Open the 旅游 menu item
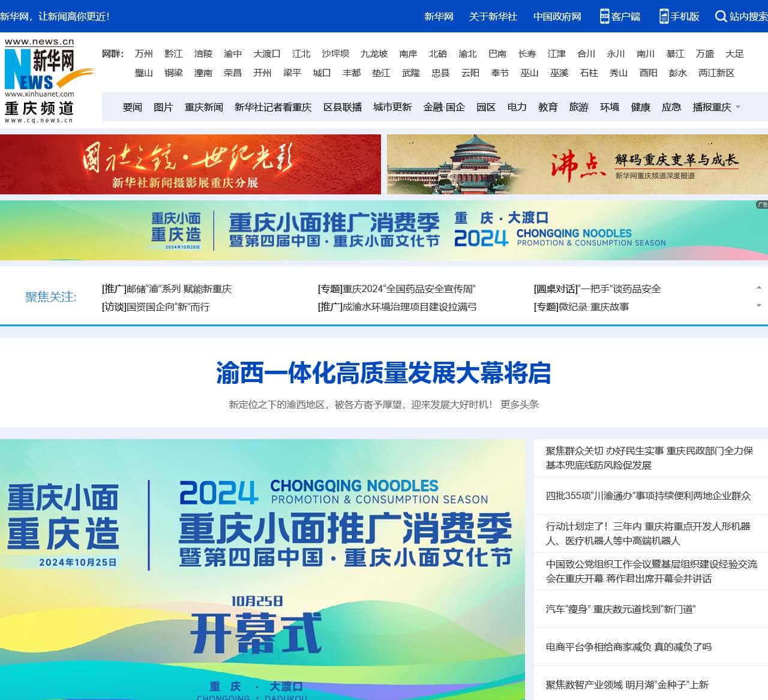Viewport: 768px width, 700px height. 579,107
